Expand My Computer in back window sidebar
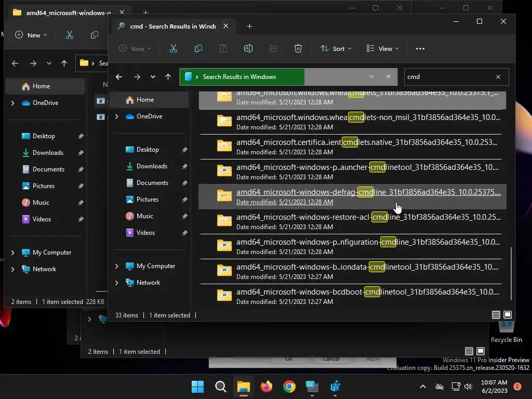This screenshot has width=532, height=399. [x=13, y=252]
